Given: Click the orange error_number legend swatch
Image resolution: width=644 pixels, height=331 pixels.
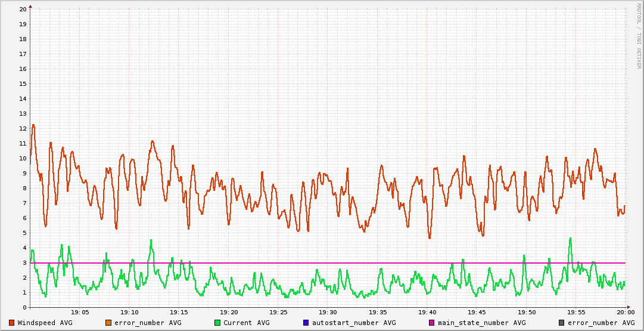Looking at the screenshot, I should 108,323.
